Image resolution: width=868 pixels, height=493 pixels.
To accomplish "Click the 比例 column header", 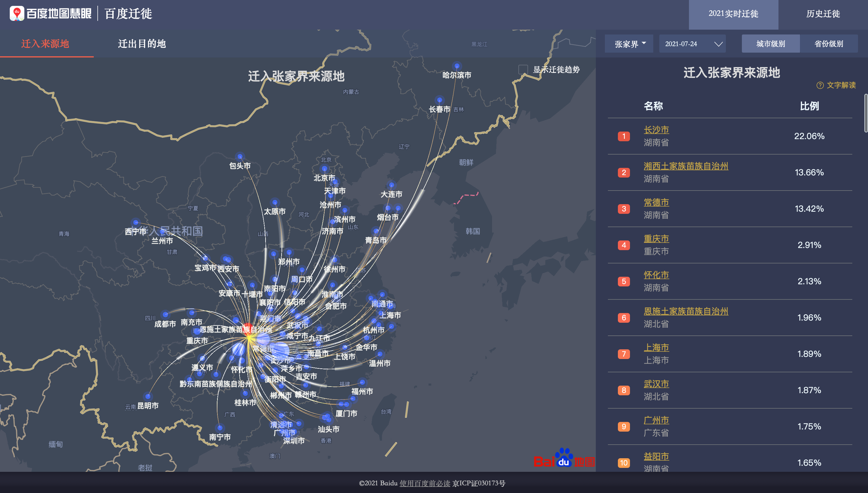I will 809,106.
